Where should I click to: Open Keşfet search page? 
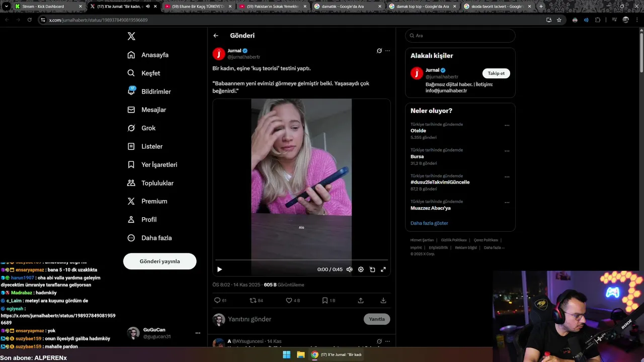pyautogui.click(x=144, y=73)
